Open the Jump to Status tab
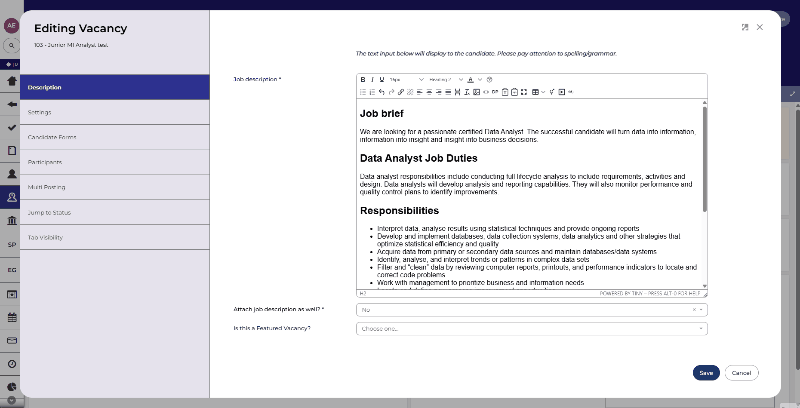Screen dimensions: 800x408 115,212
